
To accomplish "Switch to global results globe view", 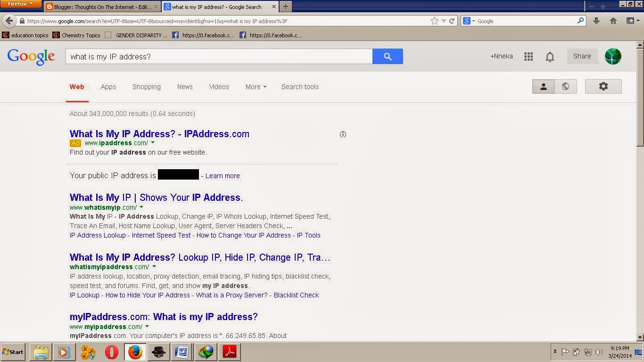I will coord(566,86).
